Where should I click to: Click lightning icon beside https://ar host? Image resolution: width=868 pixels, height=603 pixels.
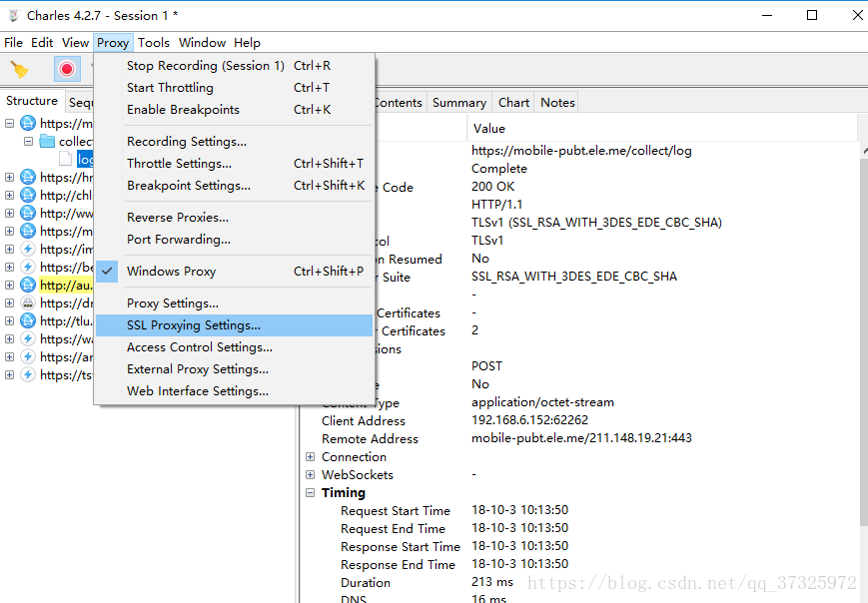coord(28,356)
